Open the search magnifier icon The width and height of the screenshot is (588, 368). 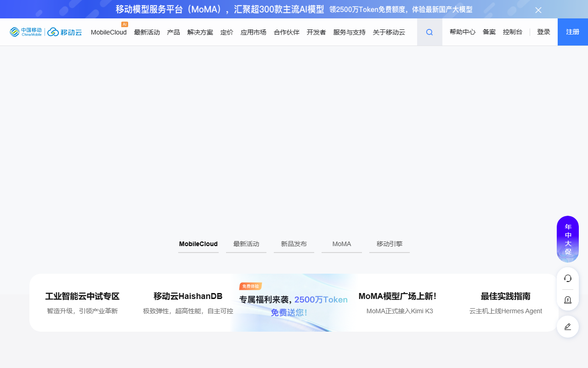coord(430,32)
